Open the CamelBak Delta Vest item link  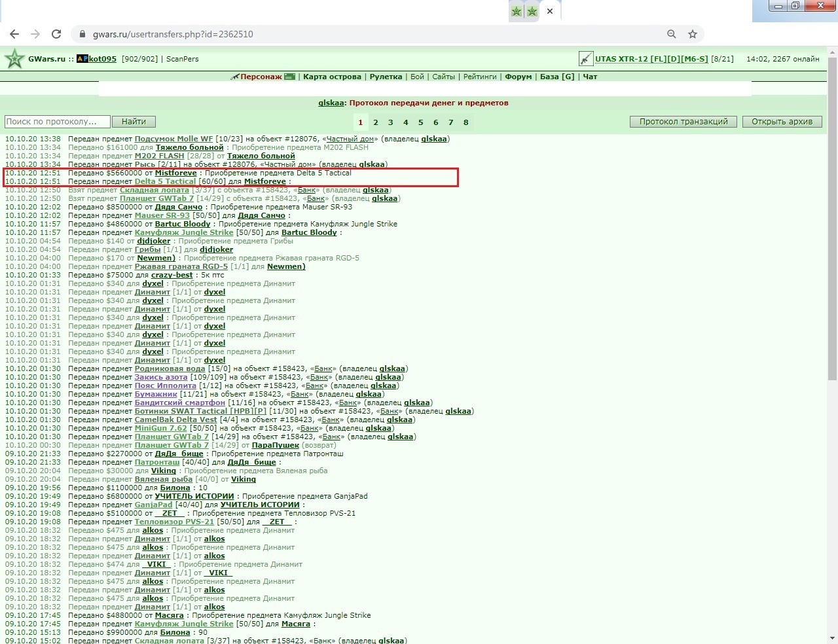pos(175,420)
